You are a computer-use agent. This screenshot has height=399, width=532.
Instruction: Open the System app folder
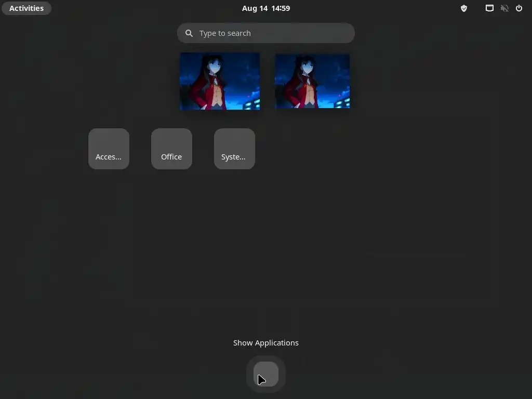234,149
